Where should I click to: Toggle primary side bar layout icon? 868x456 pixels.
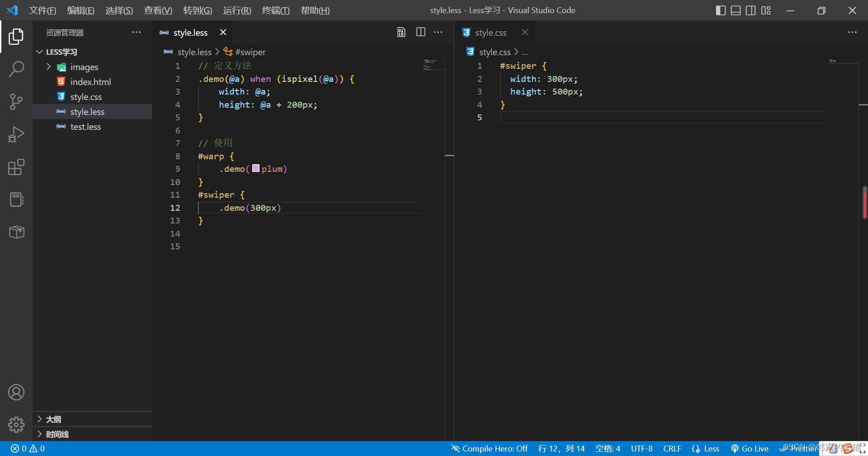click(721, 10)
